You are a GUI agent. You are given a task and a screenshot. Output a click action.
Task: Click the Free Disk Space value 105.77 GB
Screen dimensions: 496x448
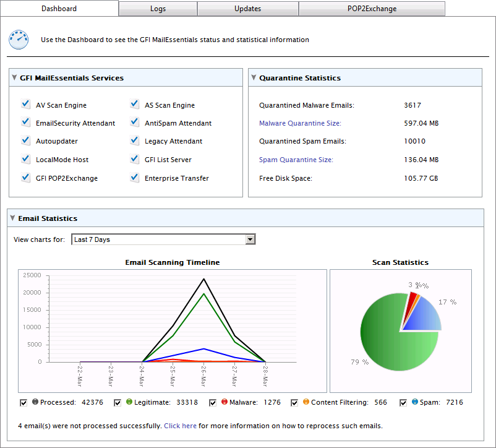point(421,178)
